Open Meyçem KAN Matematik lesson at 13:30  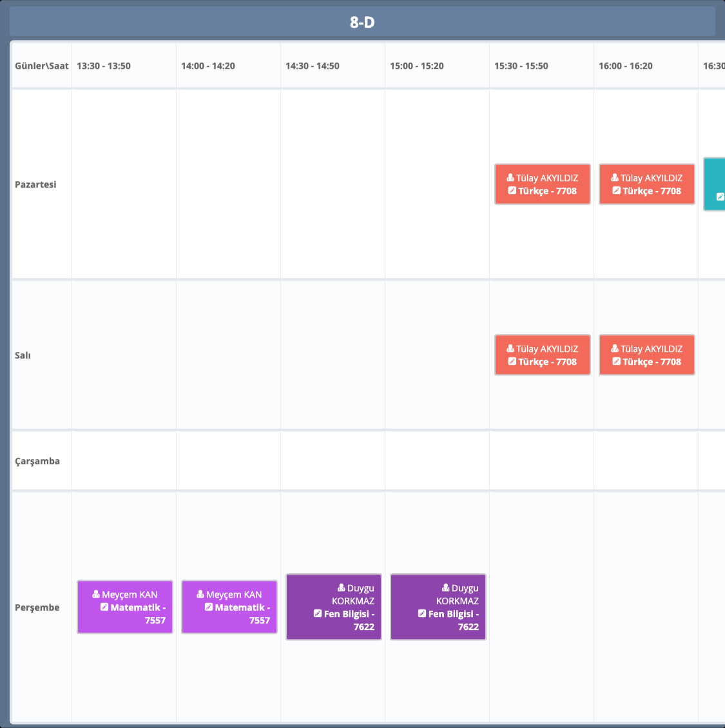(x=125, y=607)
